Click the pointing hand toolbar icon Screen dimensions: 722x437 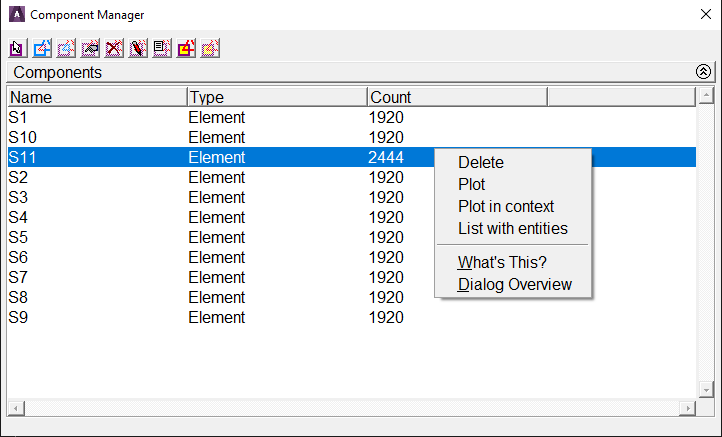(90, 48)
